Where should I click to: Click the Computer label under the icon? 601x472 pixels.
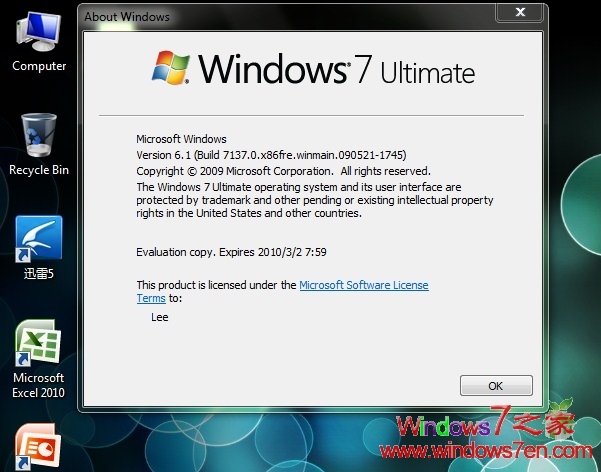pos(39,66)
